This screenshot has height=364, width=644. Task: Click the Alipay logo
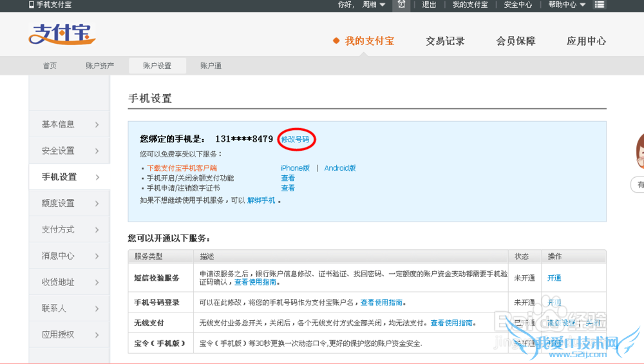62,34
